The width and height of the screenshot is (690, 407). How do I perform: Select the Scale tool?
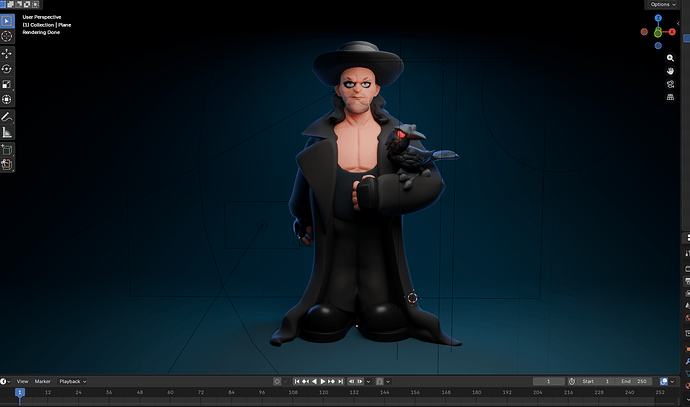click(x=7, y=84)
